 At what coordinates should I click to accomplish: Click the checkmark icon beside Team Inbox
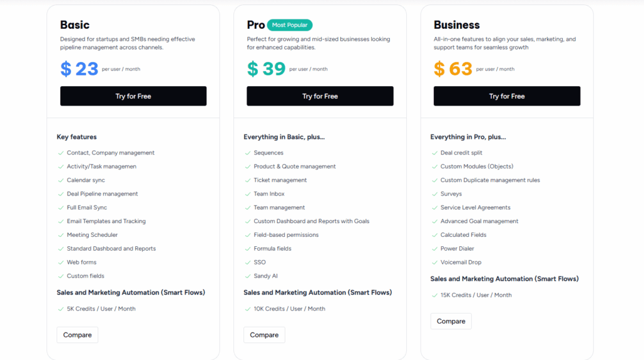coord(247,194)
